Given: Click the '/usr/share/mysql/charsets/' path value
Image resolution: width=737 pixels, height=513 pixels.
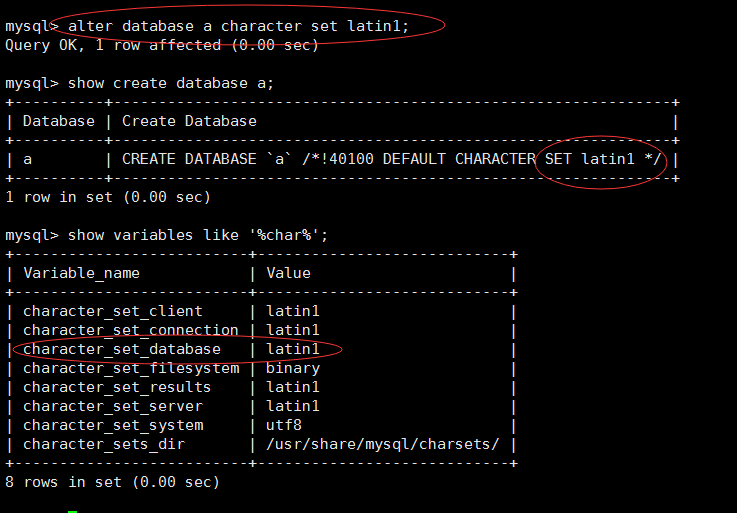Looking at the screenshot, I should [383, 444].
